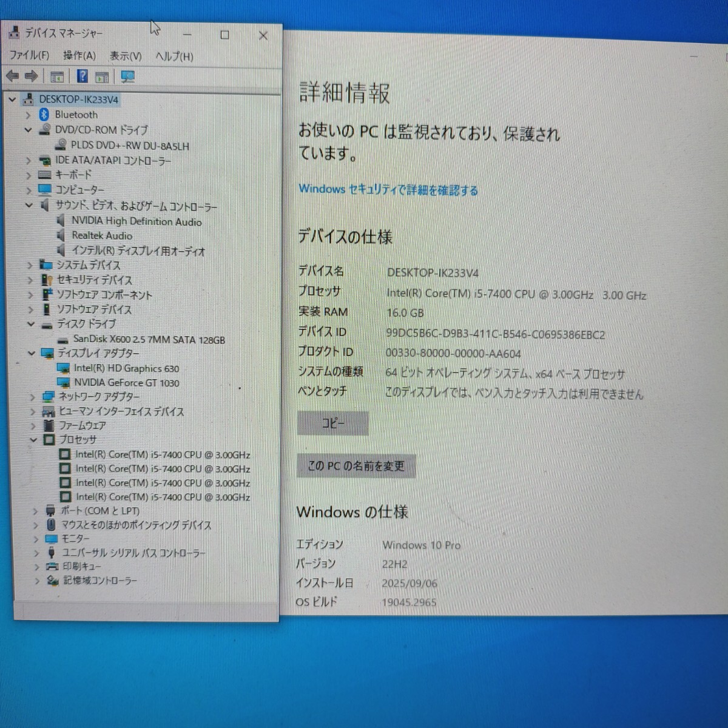This screenshot has width=728, height=728.
Task: Click the Windows 10 Pro edition text
Action: pyautogui.click(x=422, y=545)
